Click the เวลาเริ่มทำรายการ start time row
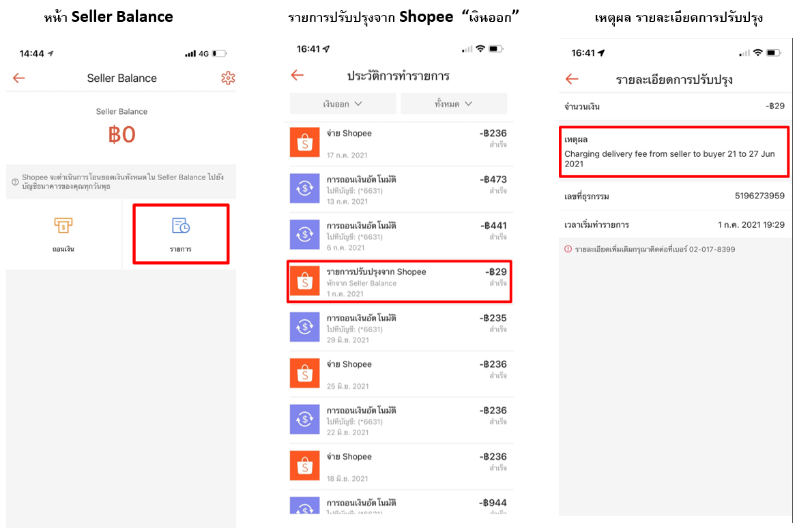This screenshot has width=797, height=532. (x=673, y=224)
